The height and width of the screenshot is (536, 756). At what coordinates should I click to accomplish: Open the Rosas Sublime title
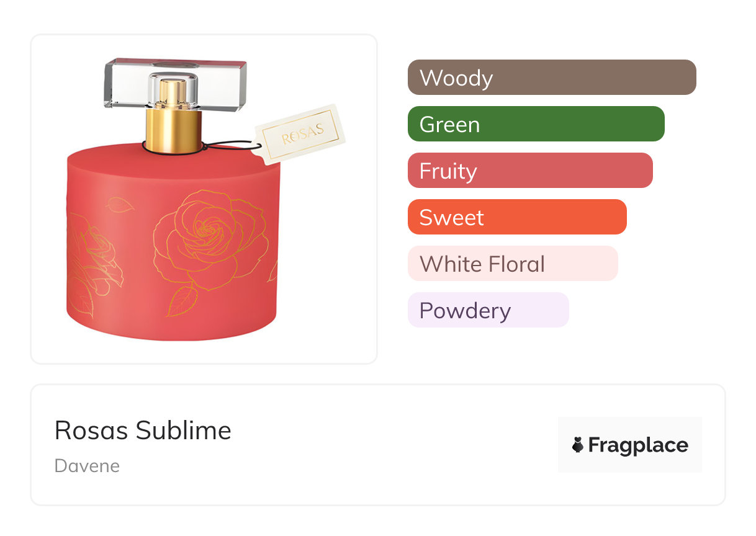(x=143, y=431)
